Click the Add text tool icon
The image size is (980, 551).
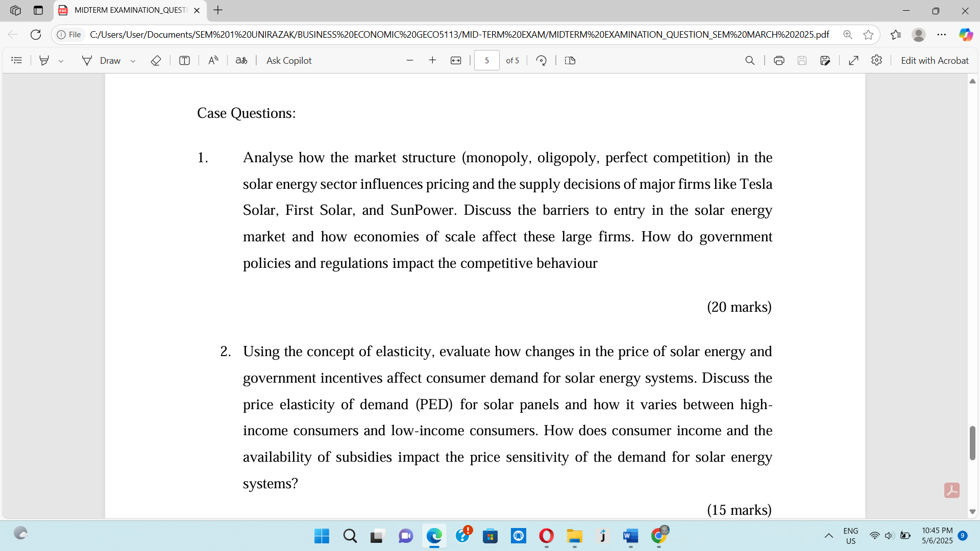pyautogui.click(x=184, y=60)
